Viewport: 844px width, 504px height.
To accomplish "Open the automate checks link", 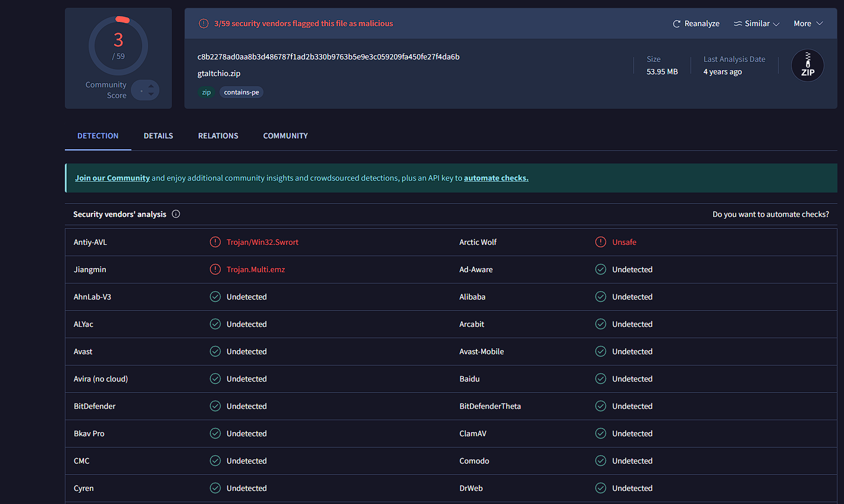I will click(496, 178).
